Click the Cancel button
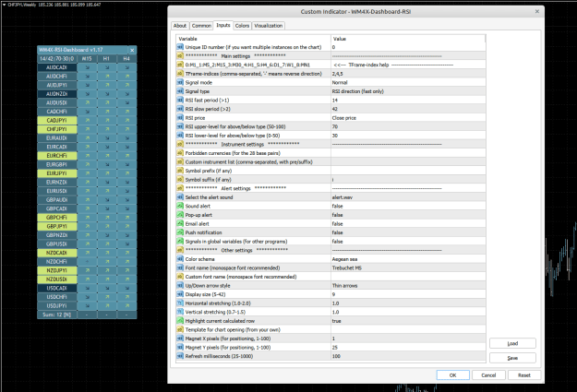The width and height of the screenshot is (577, 392). (x=488, y=375)
